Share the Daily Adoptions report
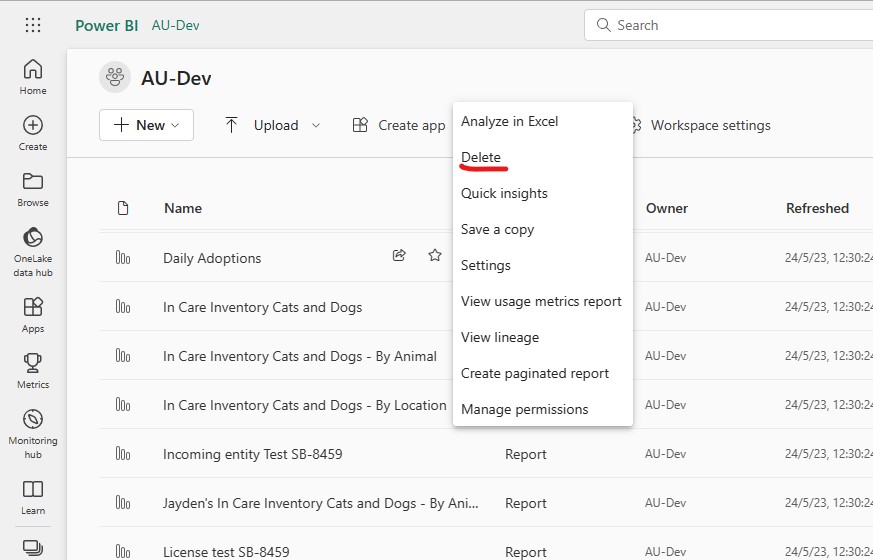The image size is (873, 560). tap(399, 256)
